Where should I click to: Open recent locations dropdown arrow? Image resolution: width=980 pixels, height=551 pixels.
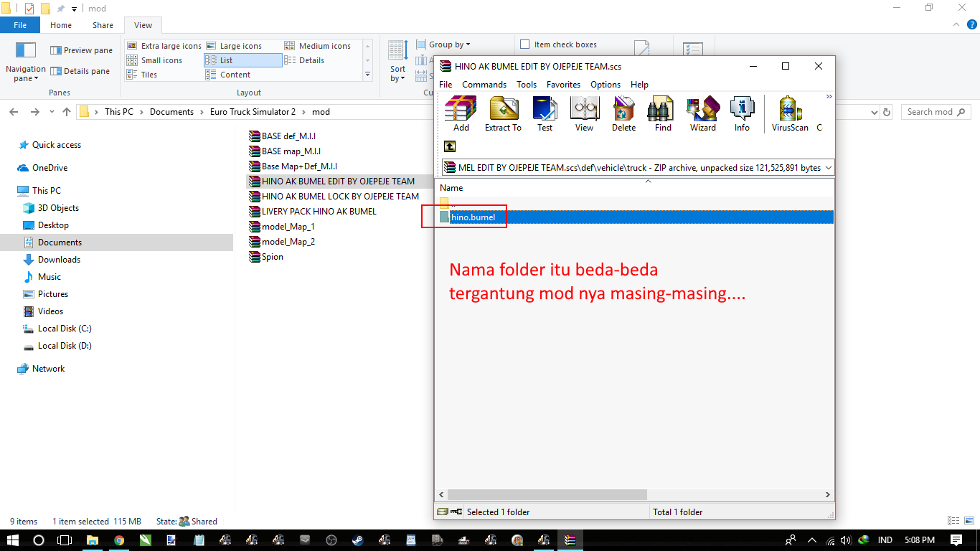point(51,112)
